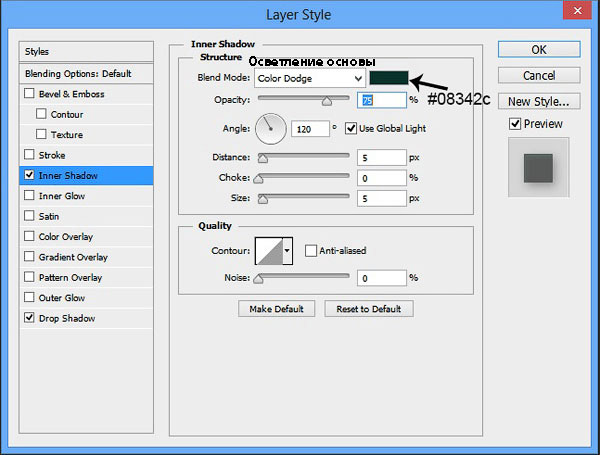Toggle the Preview checkbox
600x455 pixels.
pyautogui.click(x=515, y=124)
